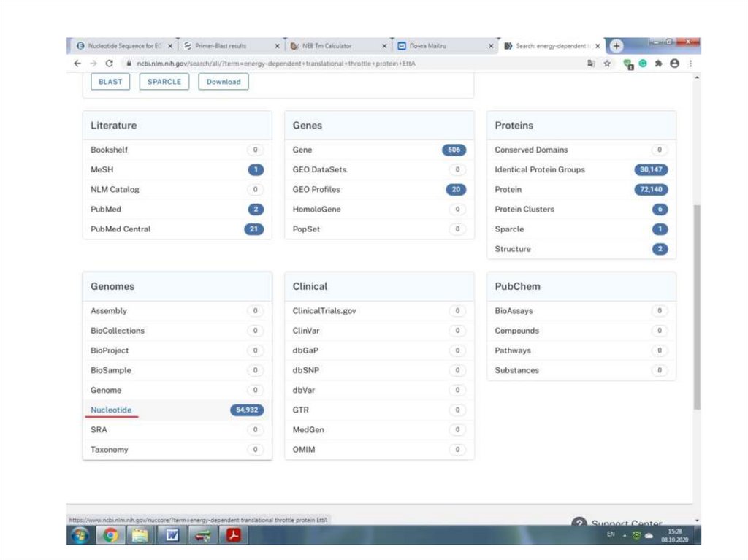The width and height of the screenshot is (748, 560).
Task: Open Chrome three-dot menu
Action: [690, 64]
